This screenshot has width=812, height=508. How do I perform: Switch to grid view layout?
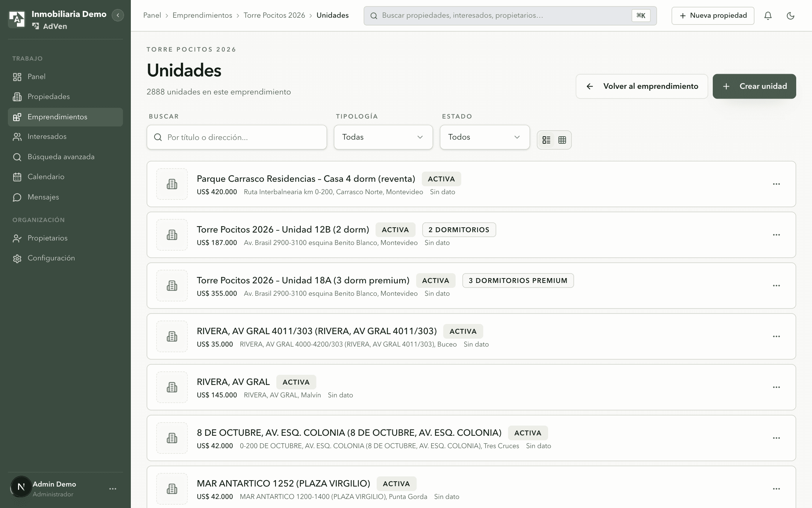tap(562, 140)
